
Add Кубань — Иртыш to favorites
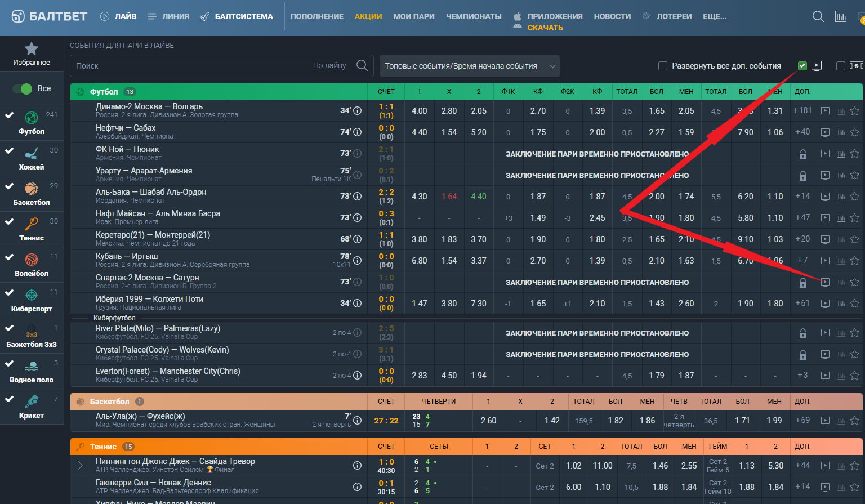(x=855, y=261)
